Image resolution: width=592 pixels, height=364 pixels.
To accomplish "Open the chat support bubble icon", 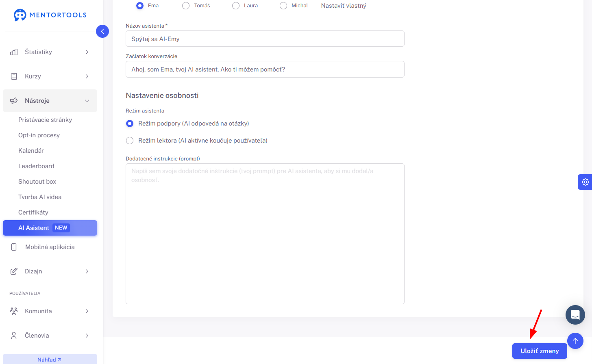I will tap(575, 315).
